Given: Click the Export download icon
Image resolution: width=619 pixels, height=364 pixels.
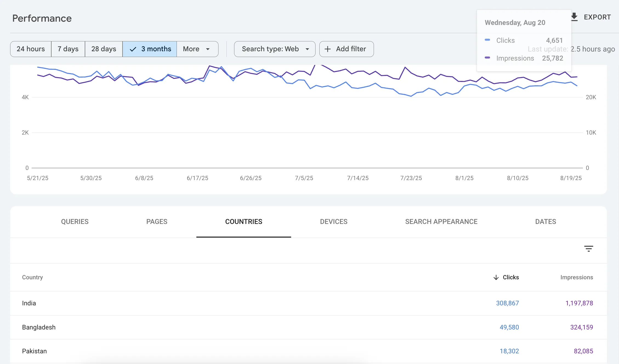Looking at the screenshot, I should (574, 17).
